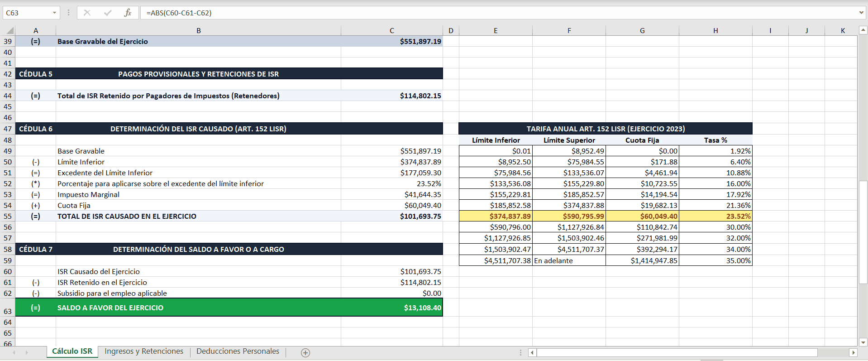Click 'Base Gravable del Ejercicio' label

coord(103,41)
